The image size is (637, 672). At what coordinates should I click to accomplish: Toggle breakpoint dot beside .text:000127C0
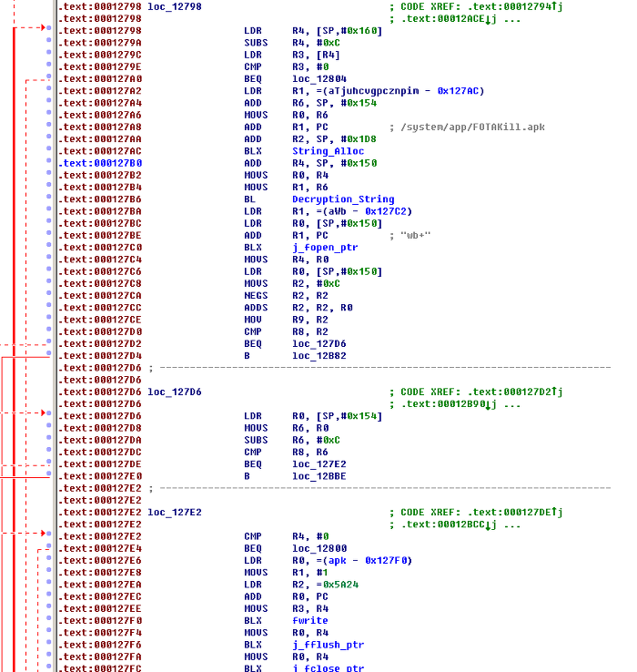tap(49, 245)
